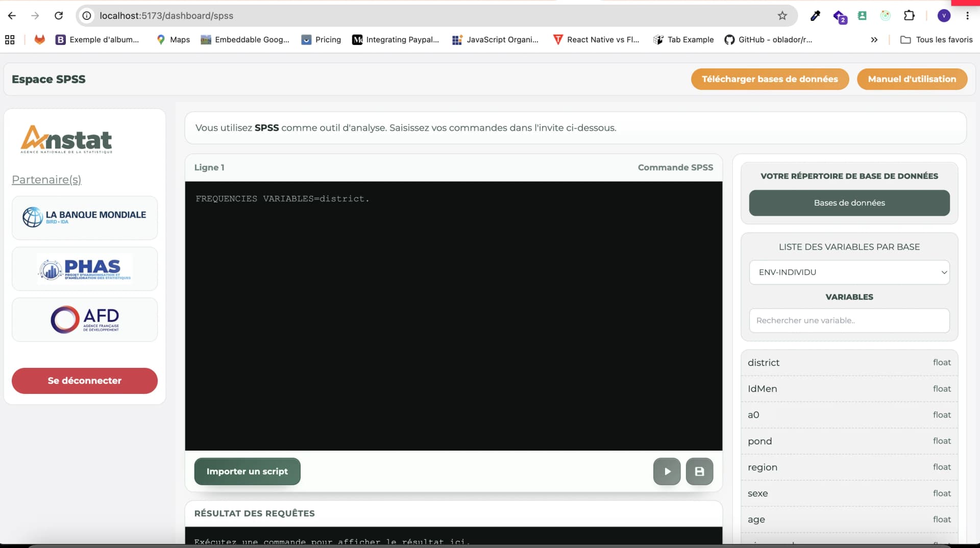Open Bases de données repository
This screenshot has width=980, height=548.
[849, 203]
